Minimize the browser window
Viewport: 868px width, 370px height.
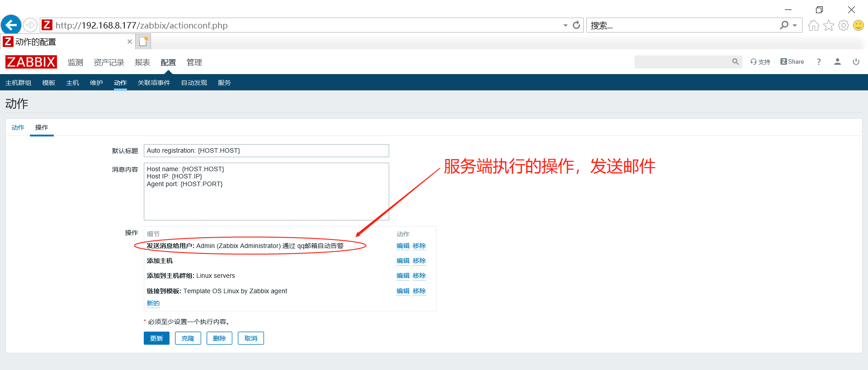(788, 9)
